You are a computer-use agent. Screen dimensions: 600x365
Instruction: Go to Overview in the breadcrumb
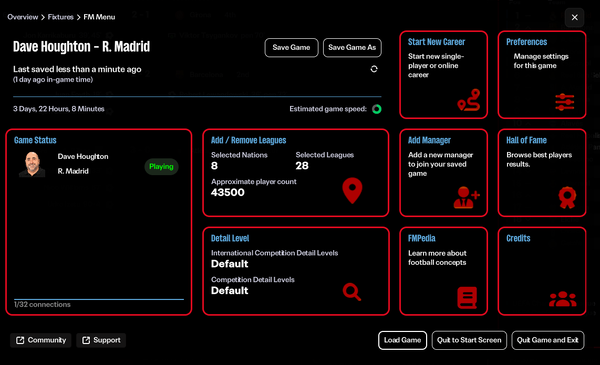(x=23, y=17)
